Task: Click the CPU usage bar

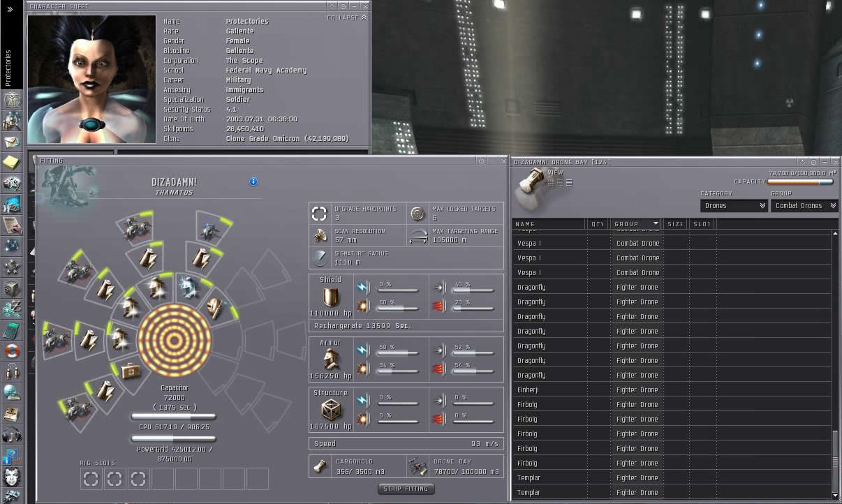Action: tap(173, 417)
